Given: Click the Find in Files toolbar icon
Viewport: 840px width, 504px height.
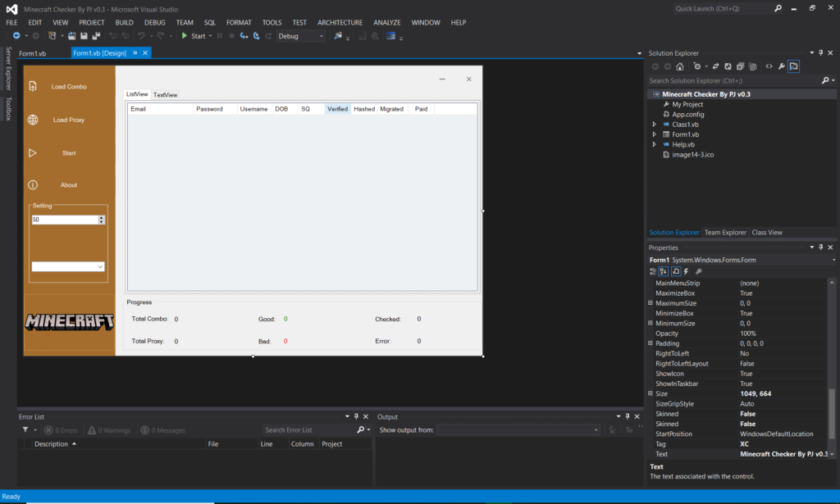Looking at the screenshot, I should tap(338, 36).
